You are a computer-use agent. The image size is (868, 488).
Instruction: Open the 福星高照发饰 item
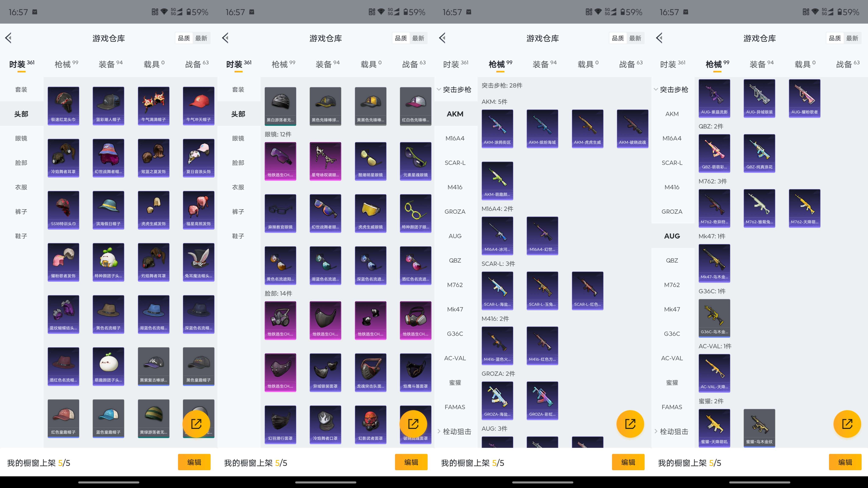pos(199,211)
